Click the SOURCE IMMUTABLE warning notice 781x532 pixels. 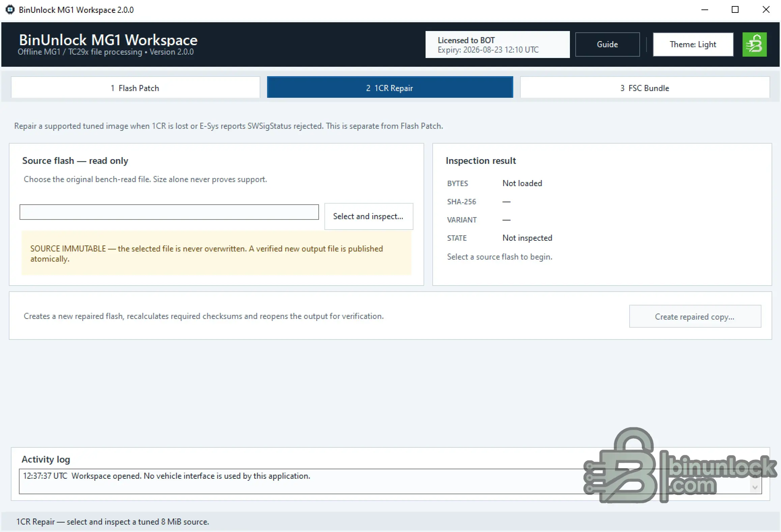tap(216, 253)
